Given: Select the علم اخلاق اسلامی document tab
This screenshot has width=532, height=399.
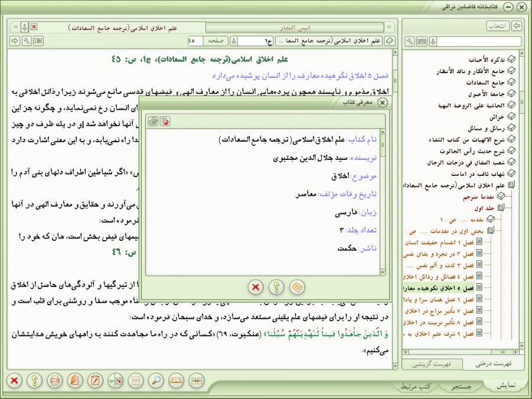Looking at the screenshot, I should [x=123, y=28].
